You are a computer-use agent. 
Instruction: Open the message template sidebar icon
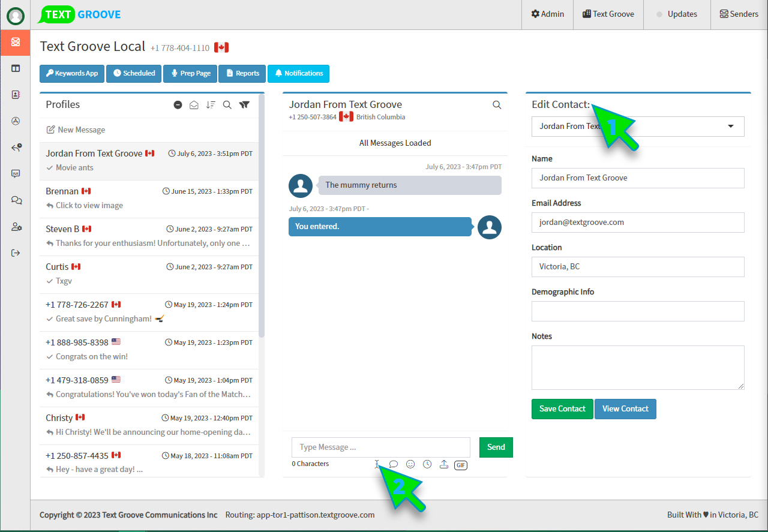click(x=16, y=174)
